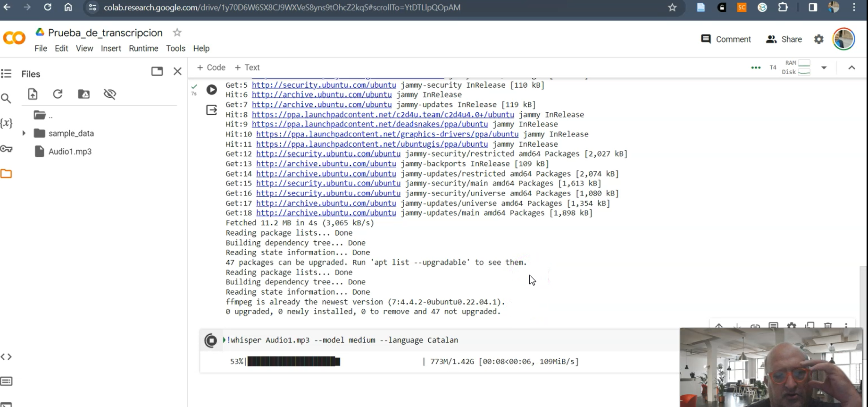Toggle show hidden files eye icon

(x=110, y=94)
